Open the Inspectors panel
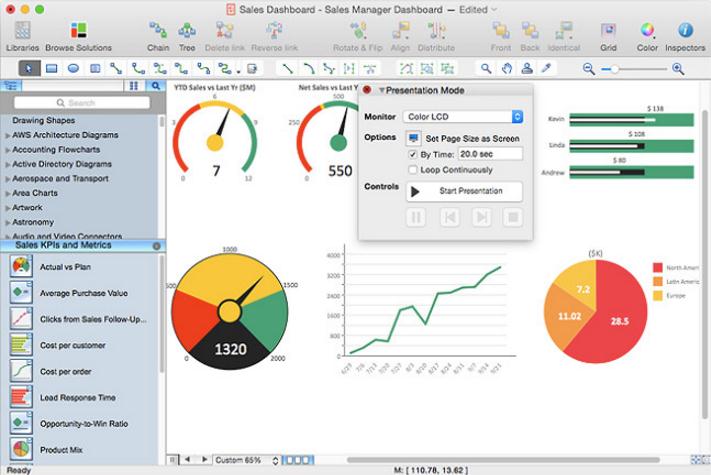The width and height of the screenshot is (711, 475). pyautogui.click(x=685, y=36)
